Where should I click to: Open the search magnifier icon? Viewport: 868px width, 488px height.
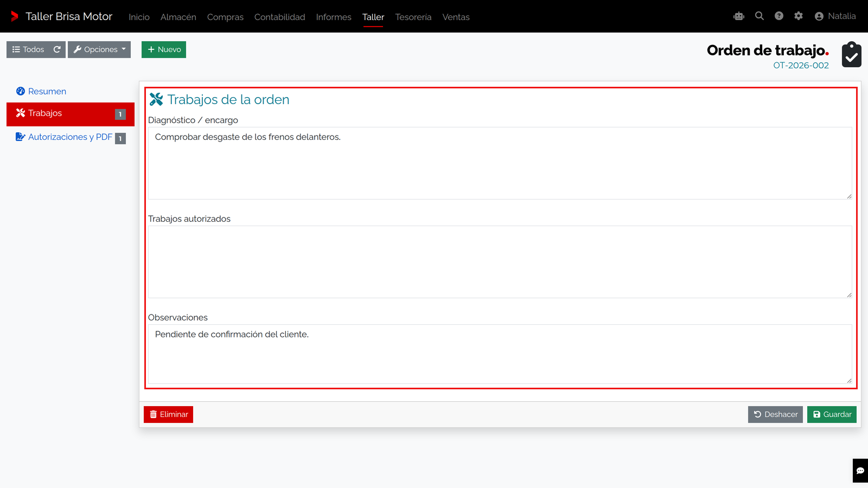(x=759, y=16)
